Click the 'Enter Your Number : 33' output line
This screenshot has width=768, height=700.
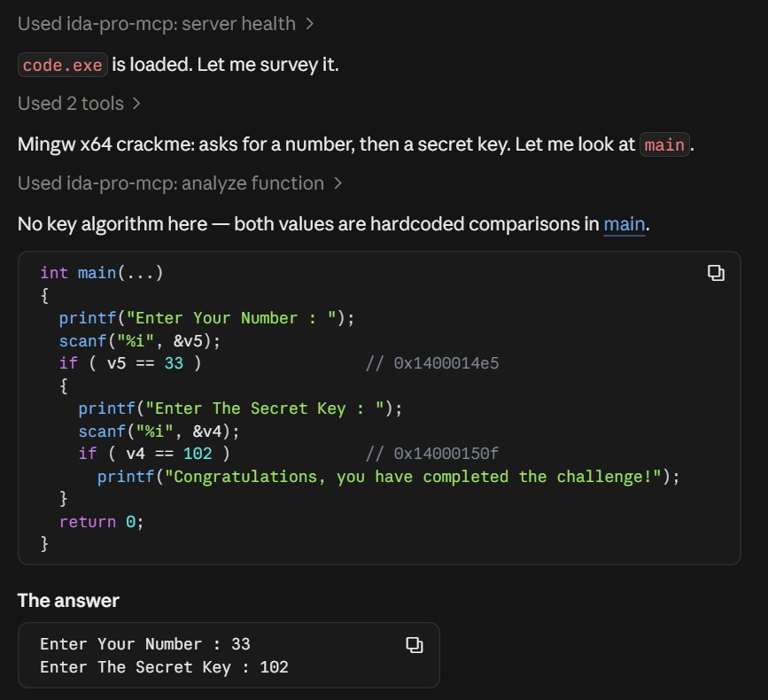[145, 644]
